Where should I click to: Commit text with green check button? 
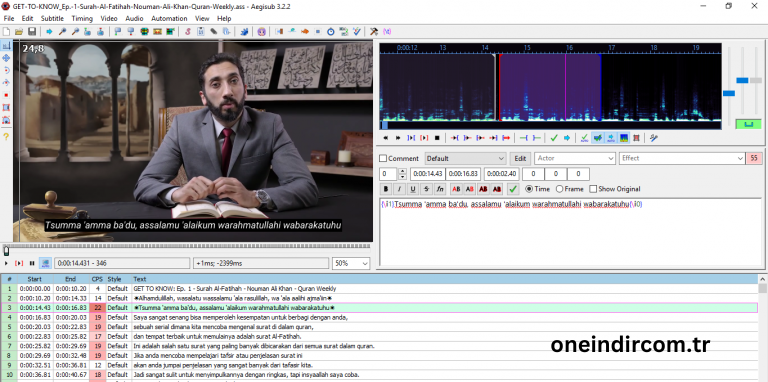(513, 189)
